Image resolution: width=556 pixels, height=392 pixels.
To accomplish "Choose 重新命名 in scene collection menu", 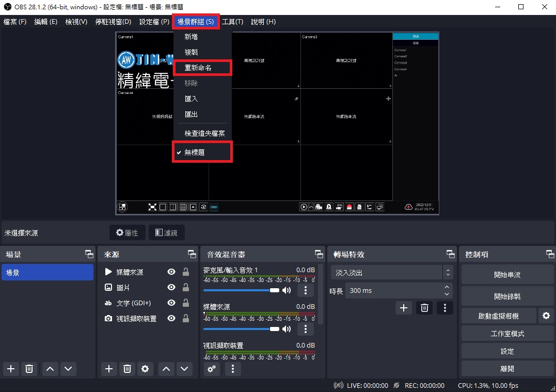I will click(x=202, y=68).
